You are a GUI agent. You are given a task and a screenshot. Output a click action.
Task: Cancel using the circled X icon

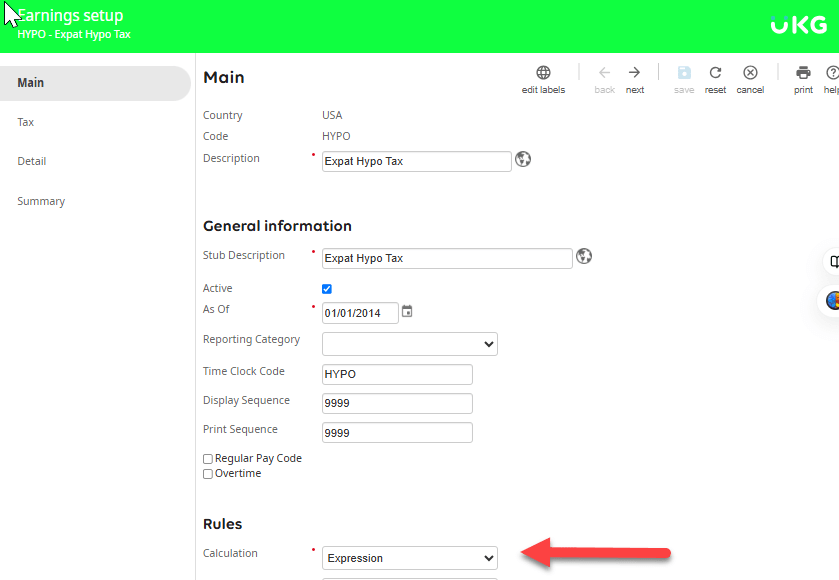(x=750, y=72)
